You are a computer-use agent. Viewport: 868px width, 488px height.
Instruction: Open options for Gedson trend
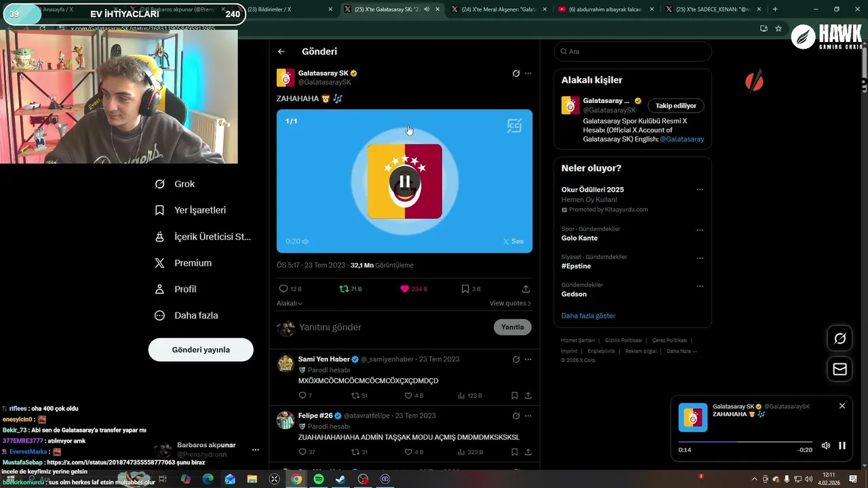click(x=700, y=286)
